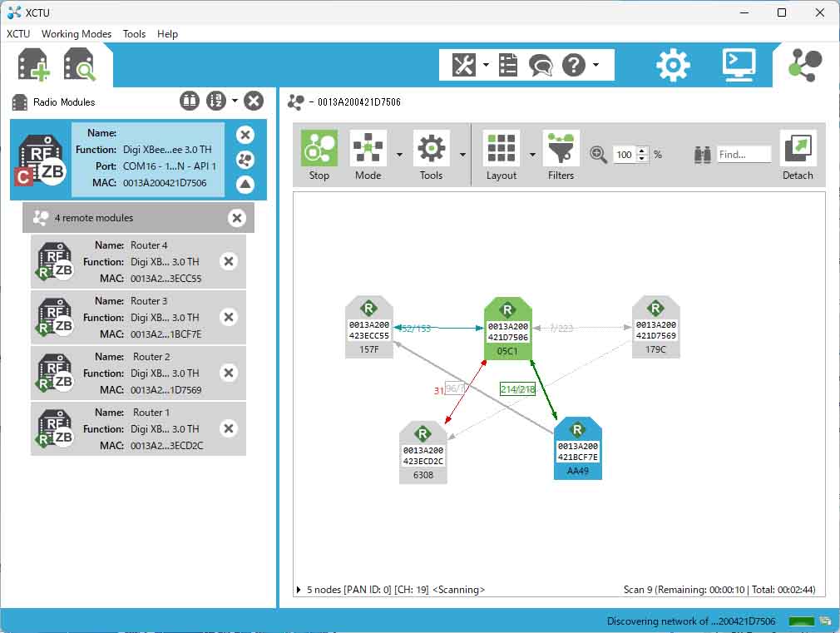Image resolution: width=840 pixels, height=633 pixels.
Task: Increase zoom percentage with up stepper
Action: (x=641, y=151)
